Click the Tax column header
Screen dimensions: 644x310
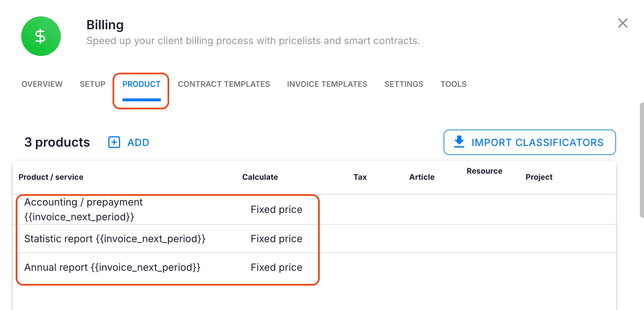point(360,177)
